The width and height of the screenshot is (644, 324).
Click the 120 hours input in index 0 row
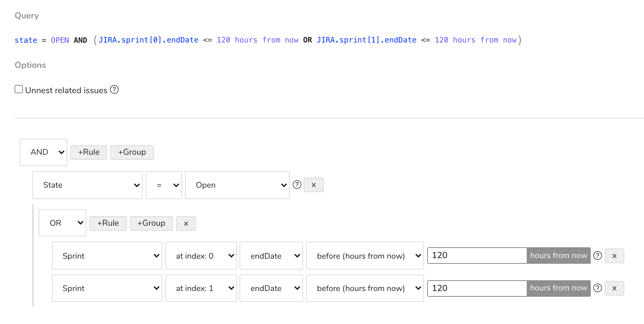pyautogui.click(x=477, y=256)
